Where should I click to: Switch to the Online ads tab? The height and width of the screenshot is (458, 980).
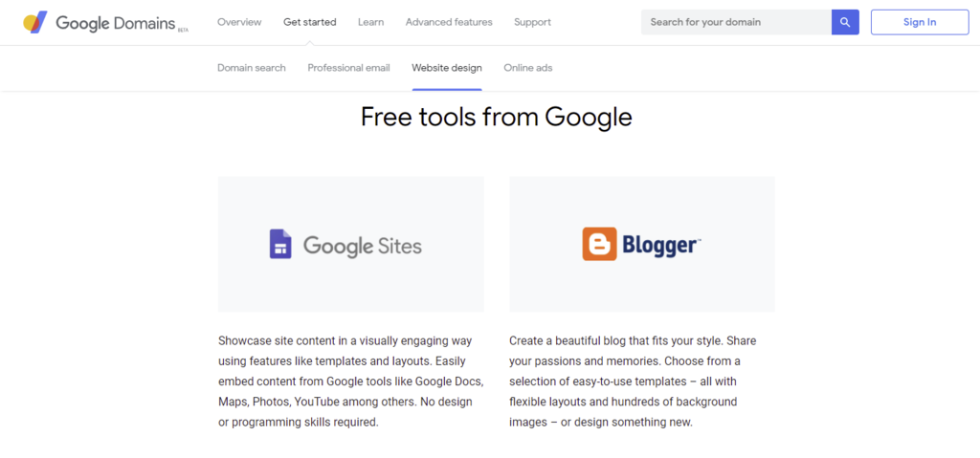(528, 68)
